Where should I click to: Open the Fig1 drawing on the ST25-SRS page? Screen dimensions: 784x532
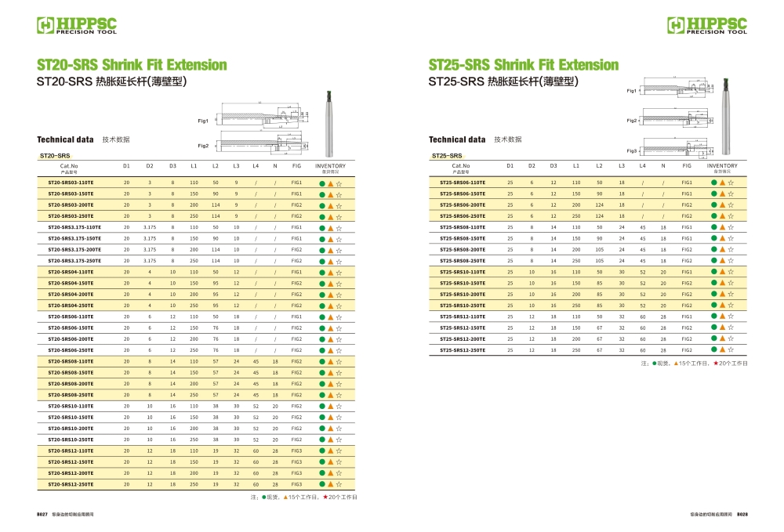(x=676, y=89)
